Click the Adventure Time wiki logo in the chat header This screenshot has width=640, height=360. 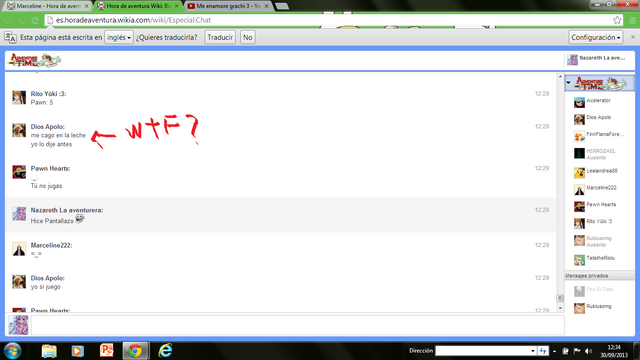pos(35,60)
